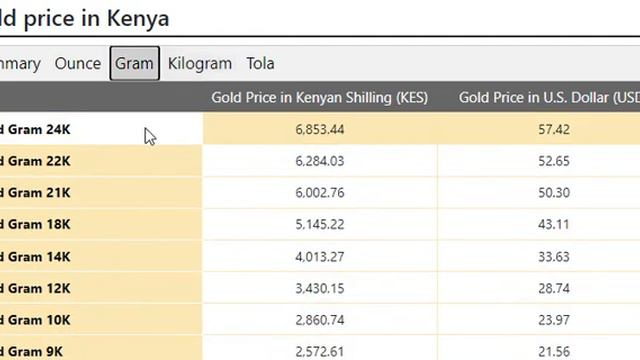
Task: Select the Gram 10K row label
Action: (x=35, y=320)
